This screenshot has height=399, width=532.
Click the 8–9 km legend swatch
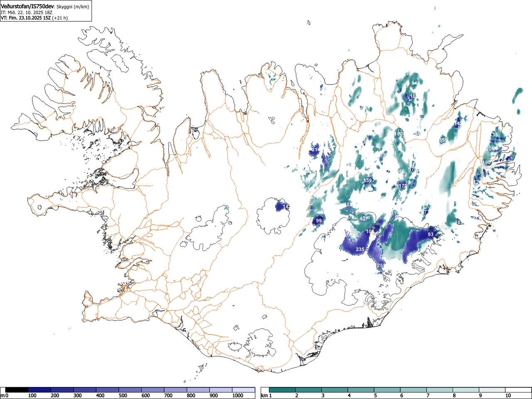click(x=466, y=390)
